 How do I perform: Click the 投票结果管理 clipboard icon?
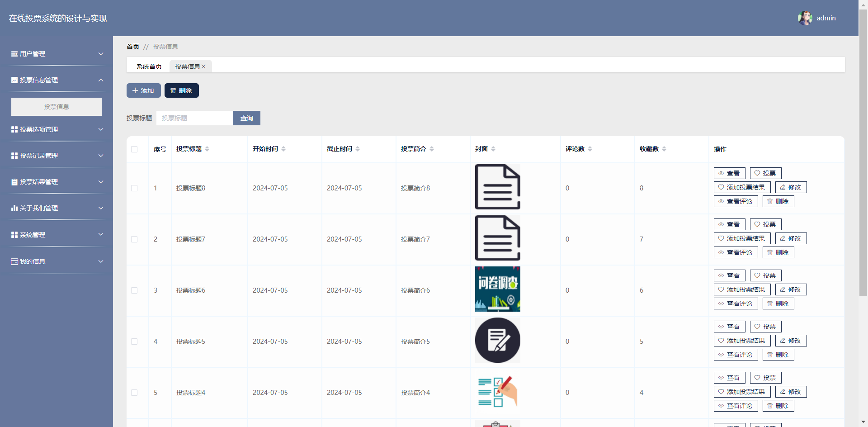point(14,182)
